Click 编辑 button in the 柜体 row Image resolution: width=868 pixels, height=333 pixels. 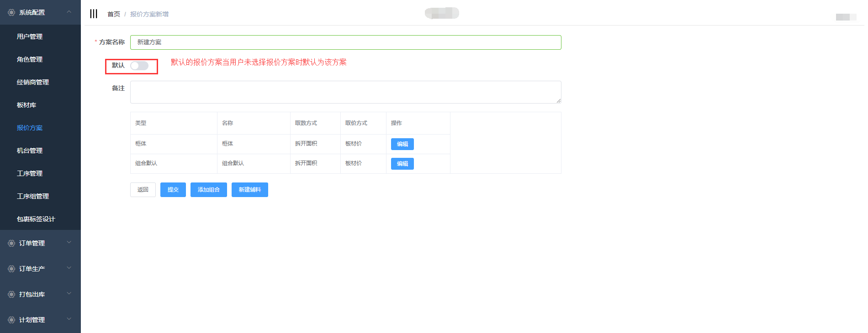tap(402, 144)
